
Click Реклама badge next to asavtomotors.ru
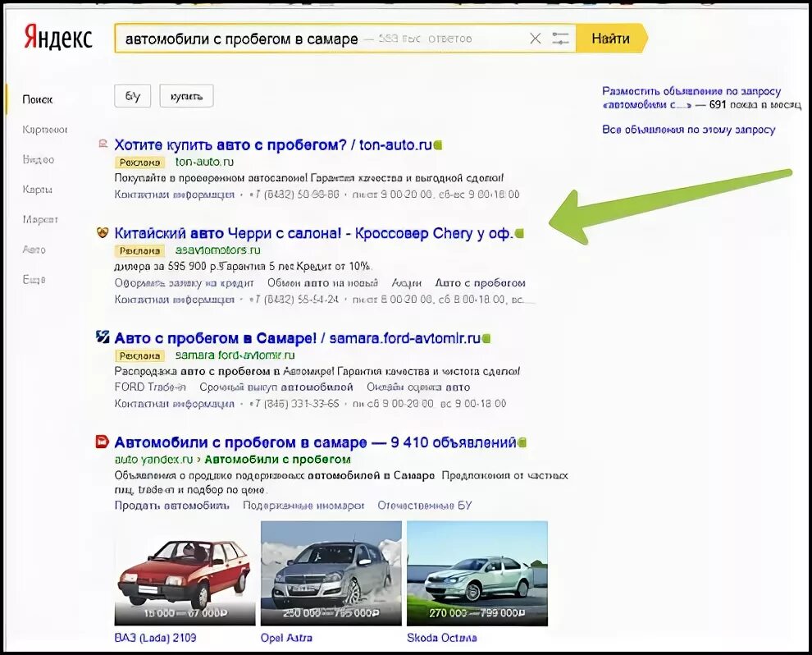coord(139,251)
